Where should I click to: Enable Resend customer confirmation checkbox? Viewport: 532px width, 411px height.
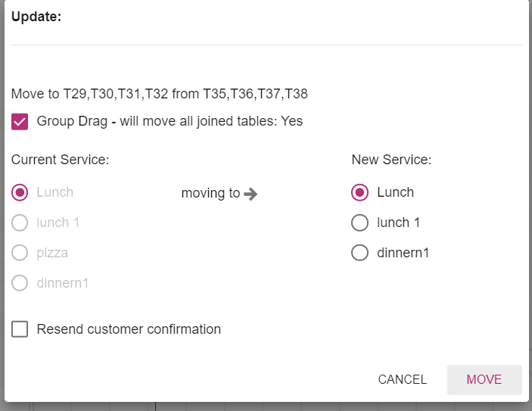[x=20, y=329]
